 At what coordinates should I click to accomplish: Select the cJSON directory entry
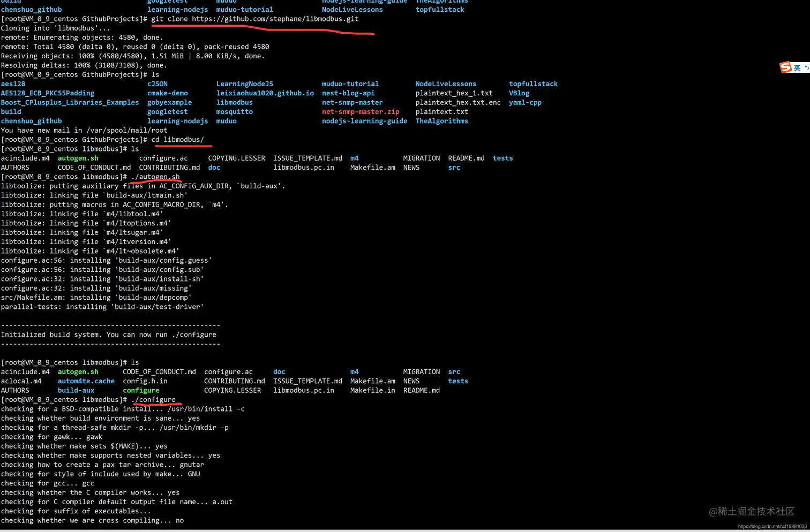157,83
